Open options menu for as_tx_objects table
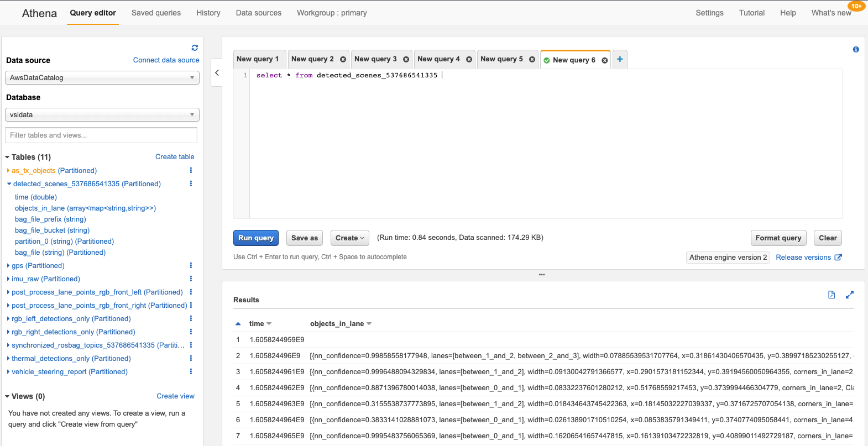 coord(191,170)
